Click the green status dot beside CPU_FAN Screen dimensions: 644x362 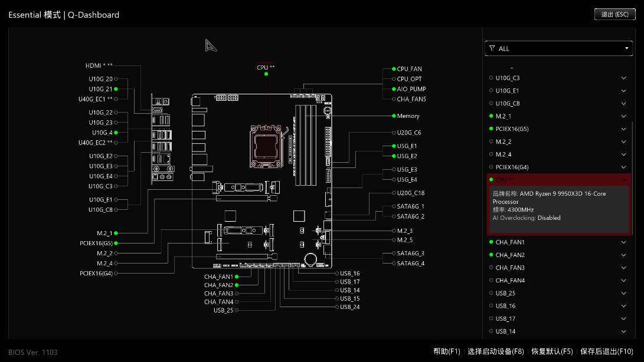(x=394, y=69)
